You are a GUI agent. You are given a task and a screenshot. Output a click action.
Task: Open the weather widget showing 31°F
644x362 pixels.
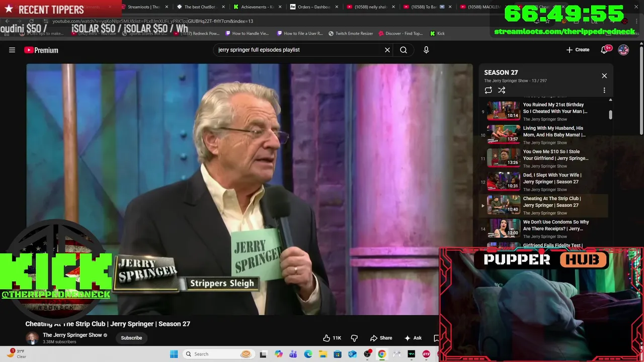pyautogui.click(x=17, y=354)
